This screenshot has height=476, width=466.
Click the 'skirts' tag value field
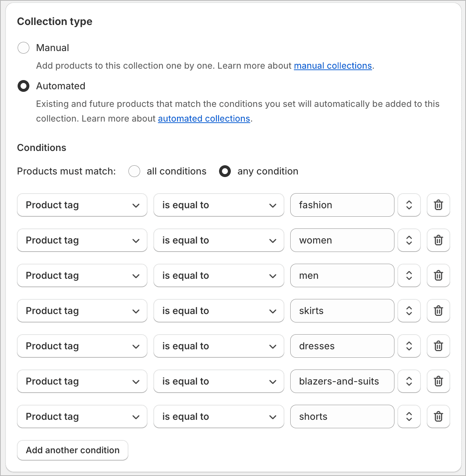click(x=342, y=311)
